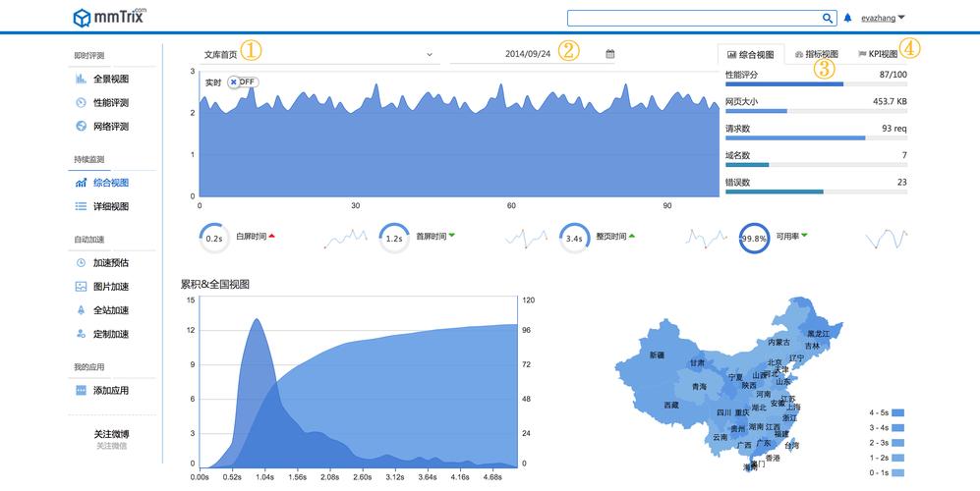Open 网络评测 in the sidebar
The height and width of the screenshot is (491, 980).
point(110,126)
